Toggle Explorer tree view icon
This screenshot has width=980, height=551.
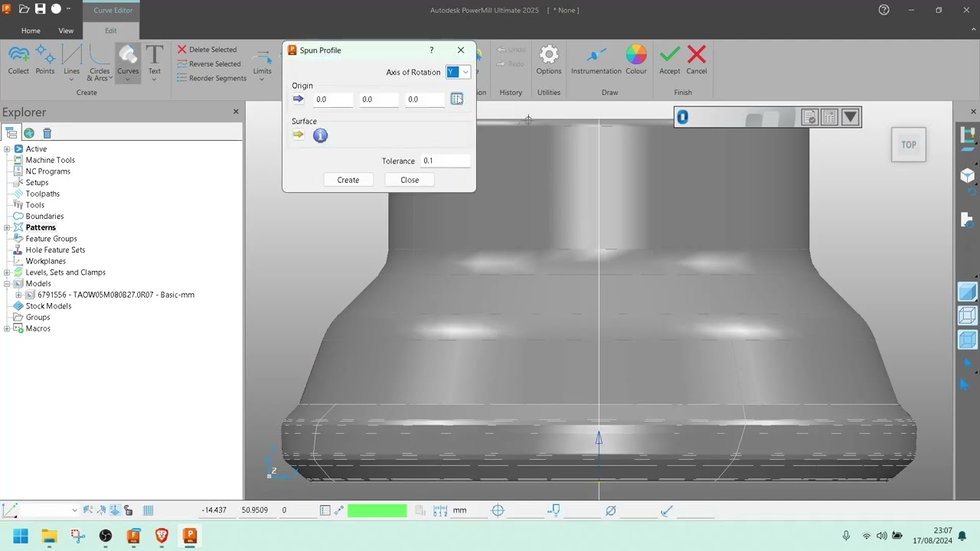click(x=11, y=133)
